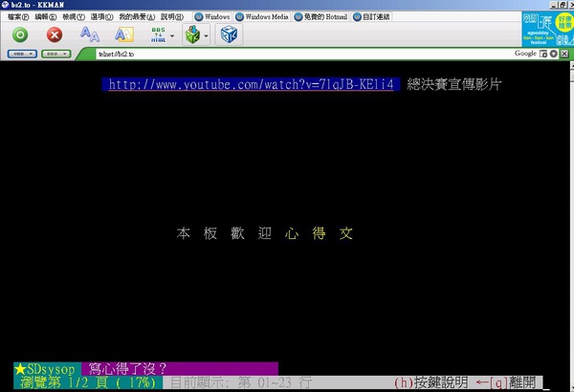The width and height of the screenshot is (574, 392).
Task: Click the ←[q]離開 exit hint
Action: coord(506,382)
